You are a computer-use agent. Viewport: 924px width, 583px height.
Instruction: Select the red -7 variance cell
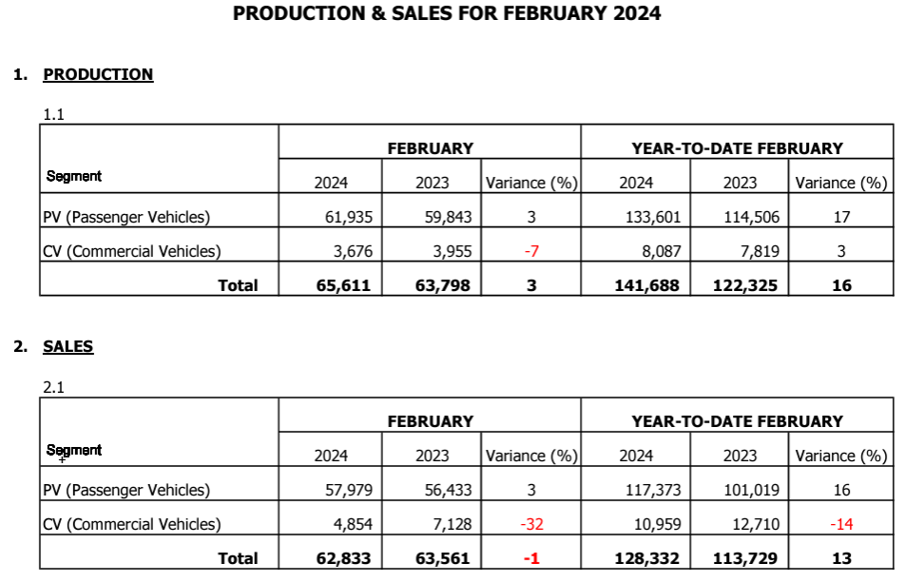pyautogui.click(x=531, y=251)
